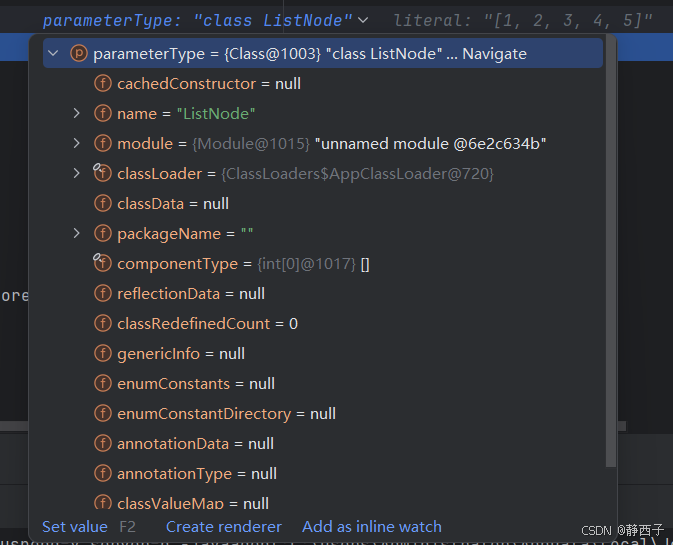Viewport: 673px width, 545px height.
Task: Expand the name field node
Action: click(76, 113)
